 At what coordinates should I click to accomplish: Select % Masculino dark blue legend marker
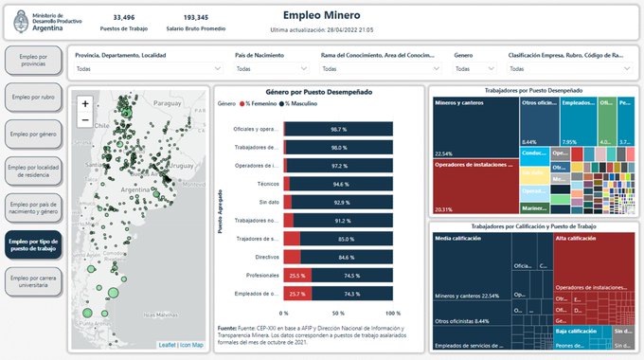click(282, 104)
